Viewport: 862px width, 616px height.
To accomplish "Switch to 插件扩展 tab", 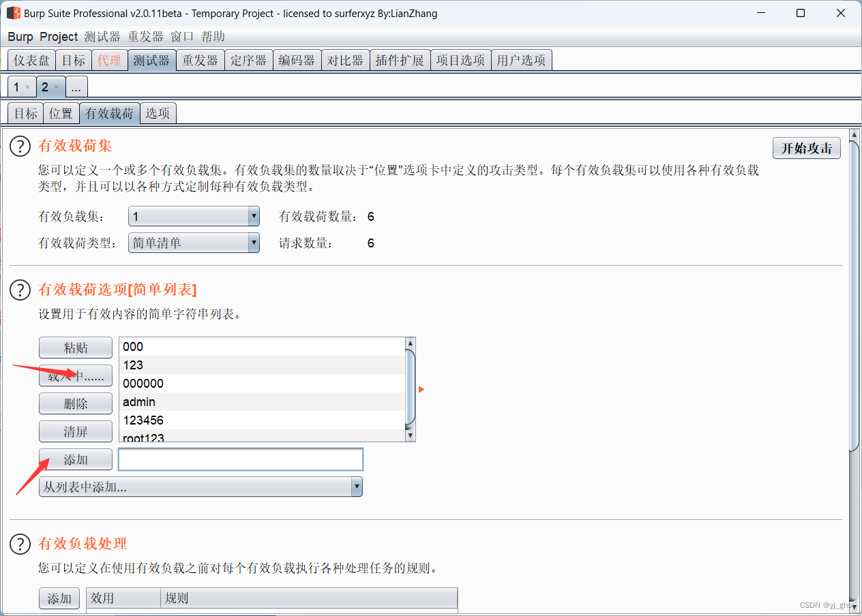I will 400,60.
